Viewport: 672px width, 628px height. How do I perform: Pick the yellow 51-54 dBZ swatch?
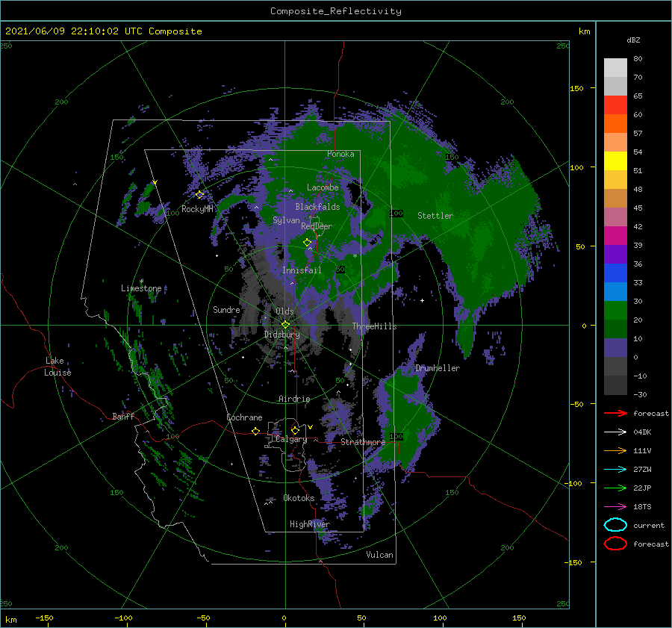tap(615, 161)
